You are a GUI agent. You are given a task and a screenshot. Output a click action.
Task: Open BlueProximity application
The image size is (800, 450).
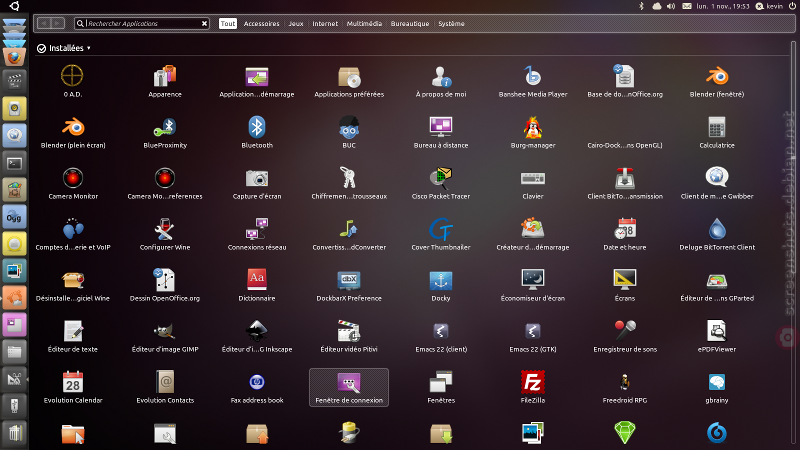[x=165, y=127]
